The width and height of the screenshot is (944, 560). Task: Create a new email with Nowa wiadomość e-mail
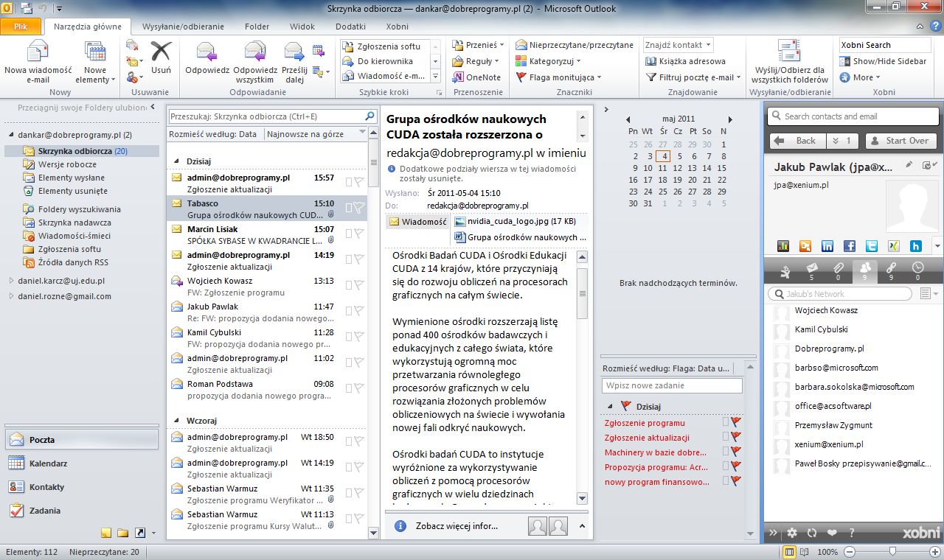(38, 62)
